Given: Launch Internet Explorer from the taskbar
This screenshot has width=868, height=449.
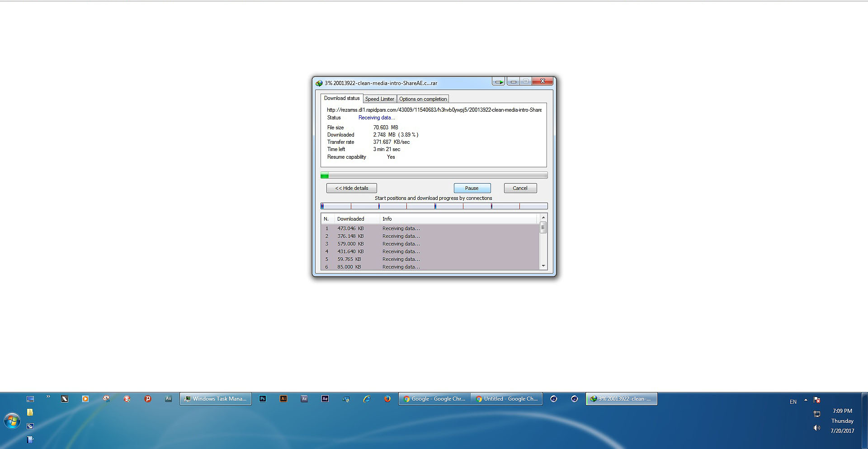Looking at the screenshot, I should 367,399.
